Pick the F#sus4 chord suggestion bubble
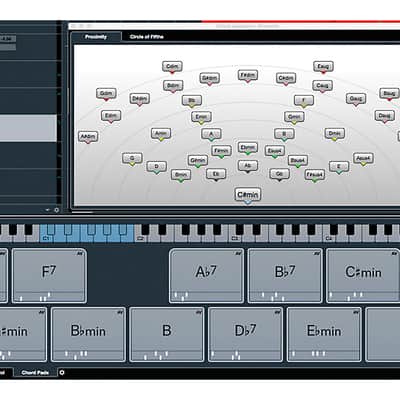 tap(315, 175)
